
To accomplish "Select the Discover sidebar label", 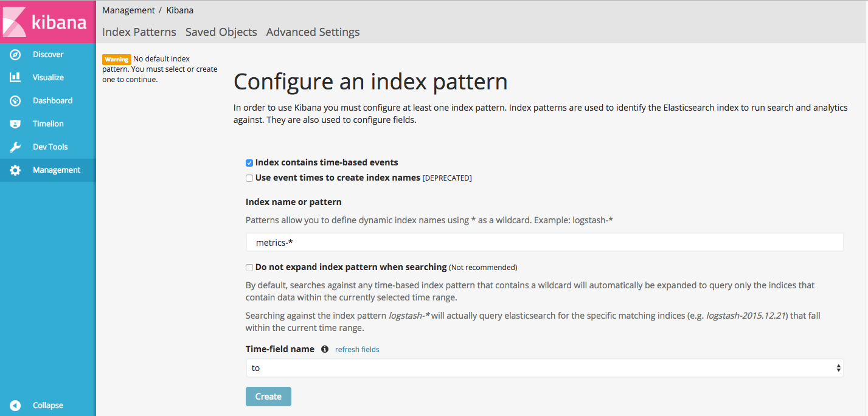I will point(48,54).
